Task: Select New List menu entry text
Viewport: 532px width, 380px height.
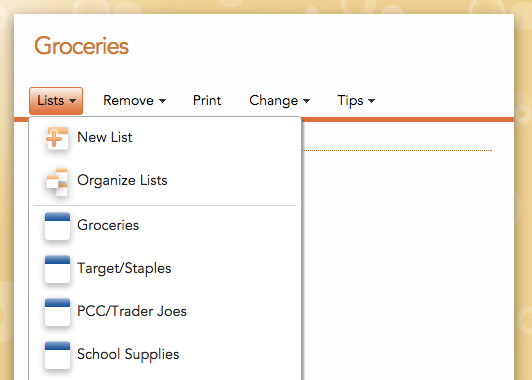Action: 105,137
